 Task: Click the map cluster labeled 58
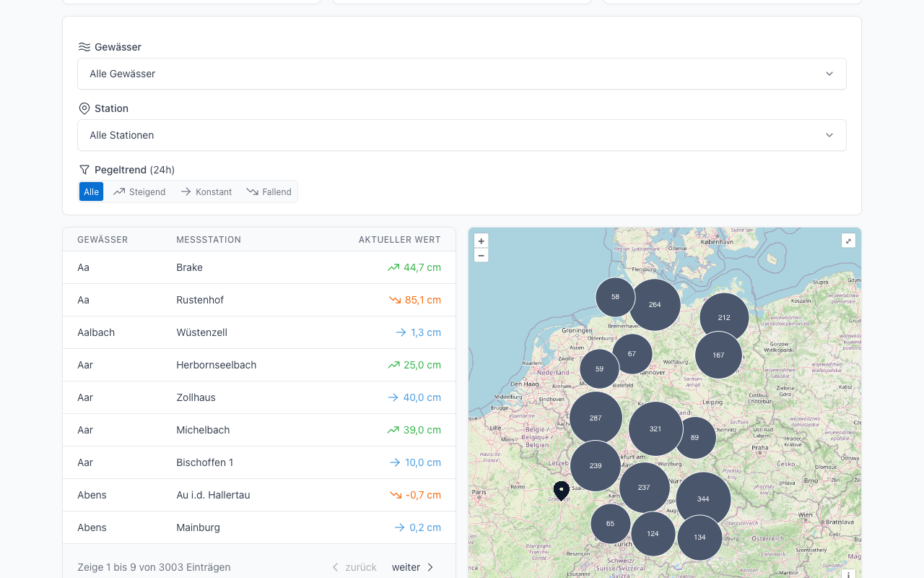tap(615, 297)
